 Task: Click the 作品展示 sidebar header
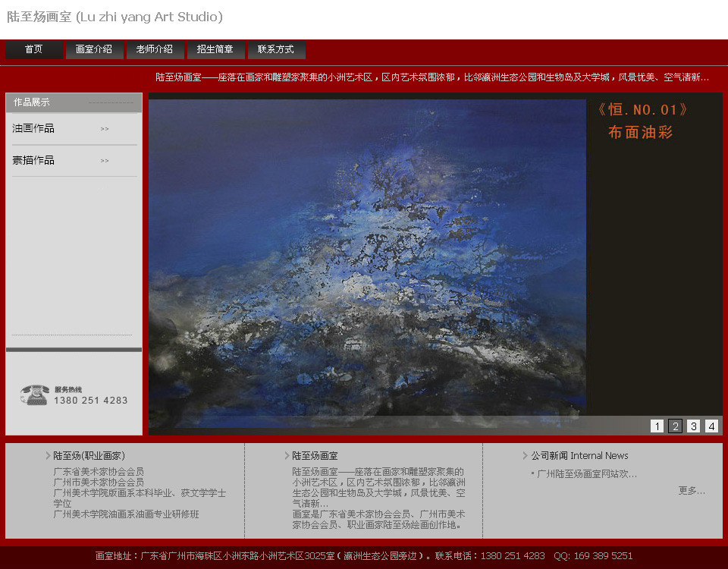(x=74, y=102)
